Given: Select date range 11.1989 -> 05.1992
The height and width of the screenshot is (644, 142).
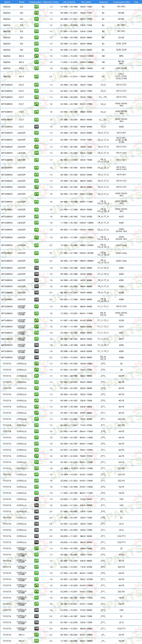Looking at the screenshot, I should click(x=69, y=223).
